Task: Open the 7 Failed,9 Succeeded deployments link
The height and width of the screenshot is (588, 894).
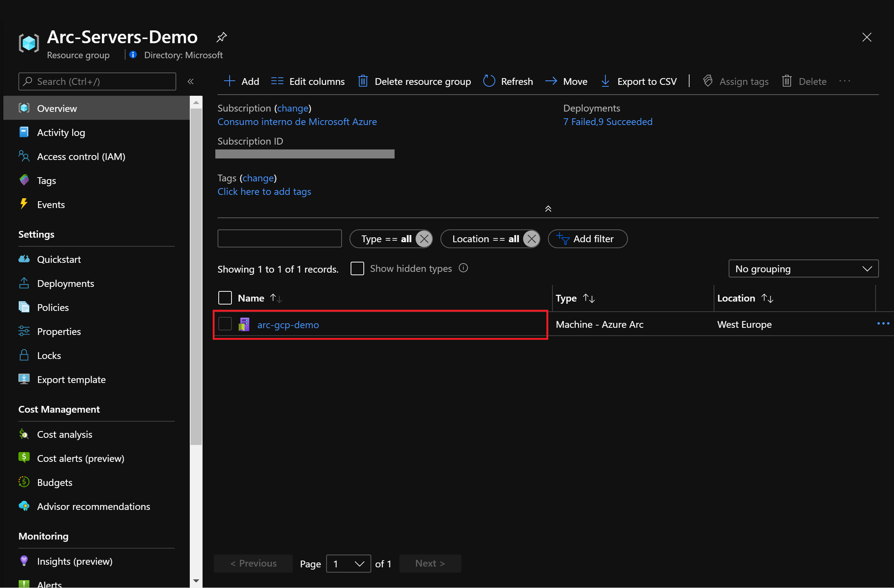Action: [x=608, y=122]
